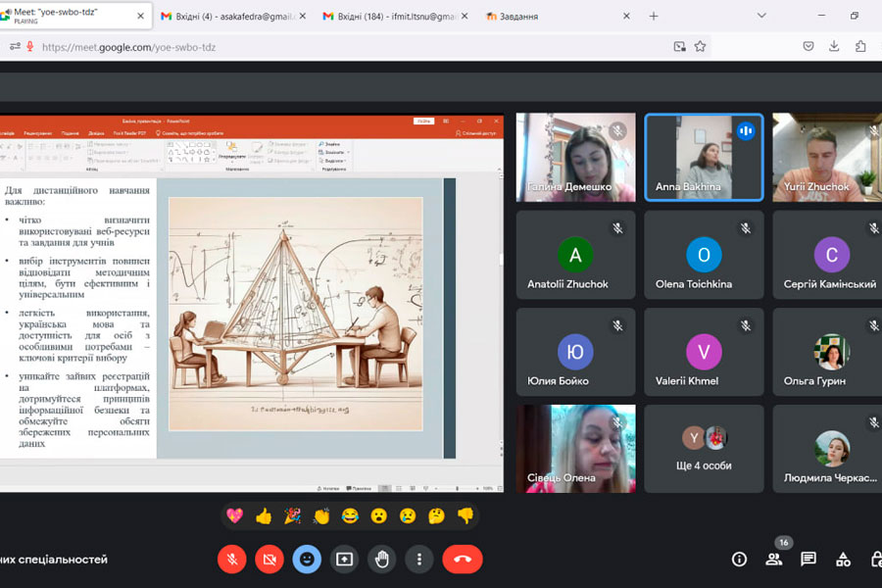Send the thinking face emoji reaction
The width and height of the screenshot is (882, 588).
436,515
